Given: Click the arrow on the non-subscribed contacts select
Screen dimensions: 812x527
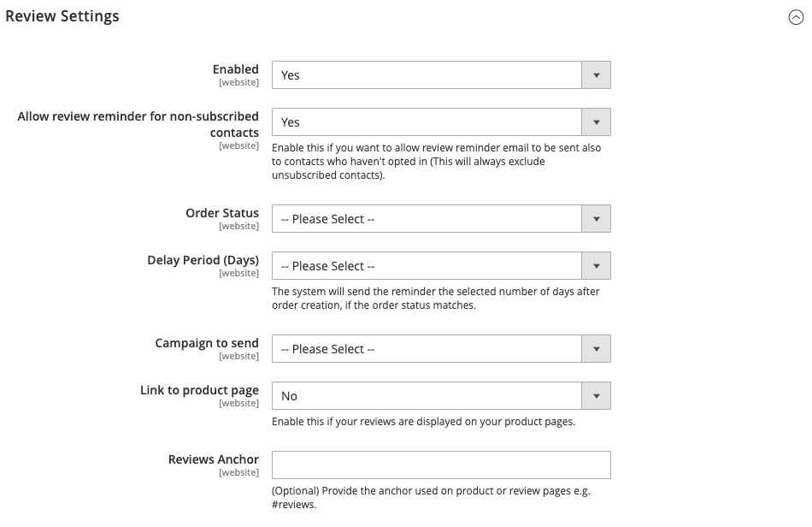Looking at the screenshot, I should pos(596,122).
